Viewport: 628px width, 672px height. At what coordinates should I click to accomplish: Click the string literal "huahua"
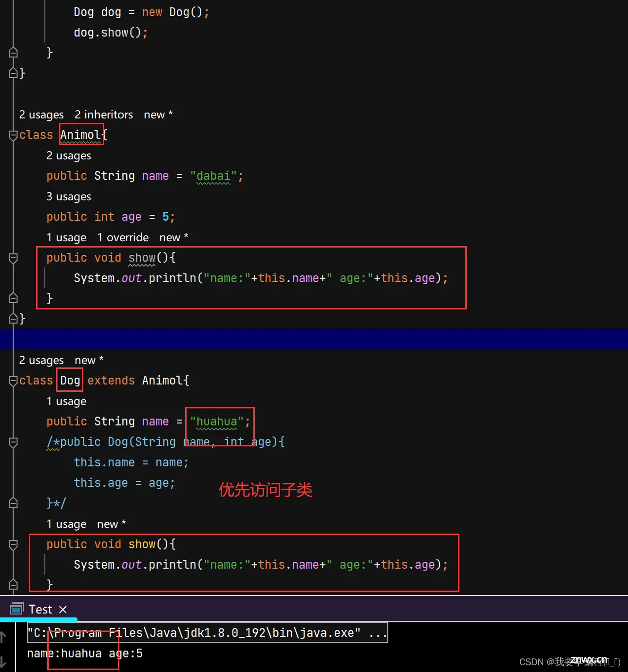click(x=217, y=422)
